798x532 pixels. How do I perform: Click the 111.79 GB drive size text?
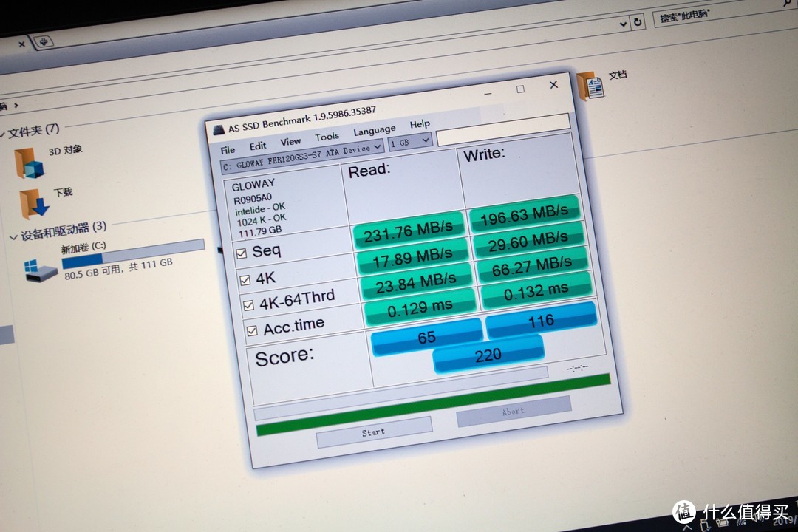coord(259,231)
